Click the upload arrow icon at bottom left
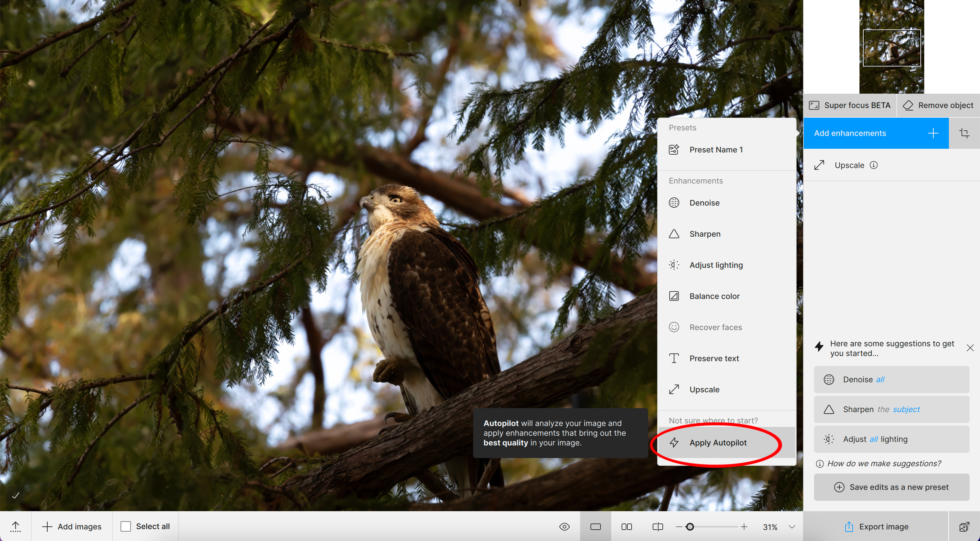 point(15,526)
